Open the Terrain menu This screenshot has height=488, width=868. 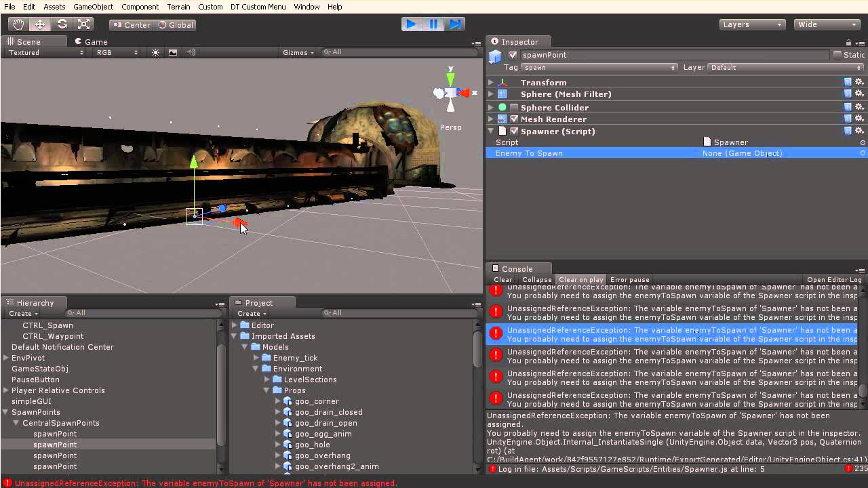(178, 7)
